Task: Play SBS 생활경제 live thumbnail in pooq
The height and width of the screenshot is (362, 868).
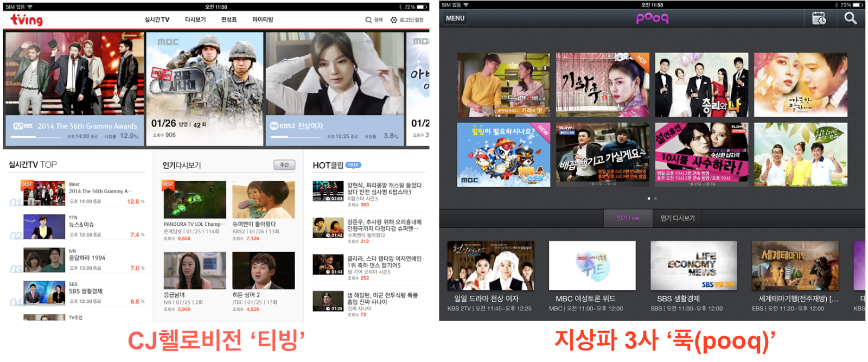Action: [x=694, y=266]
